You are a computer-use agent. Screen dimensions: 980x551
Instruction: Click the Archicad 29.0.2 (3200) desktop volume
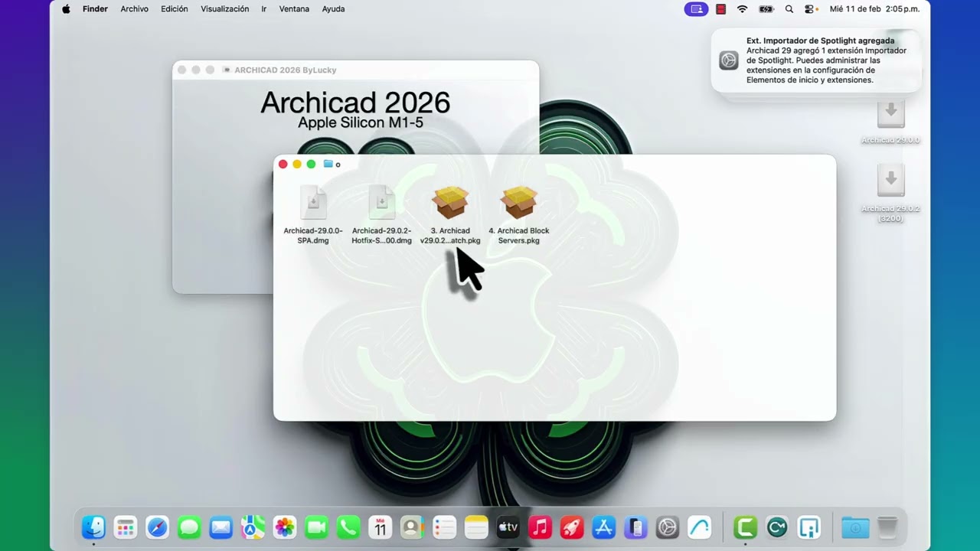(890, 193)
